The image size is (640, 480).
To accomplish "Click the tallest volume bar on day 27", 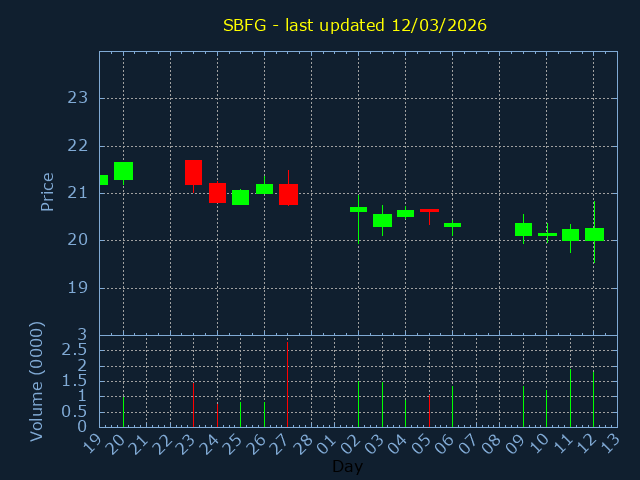I will (288, 385).
